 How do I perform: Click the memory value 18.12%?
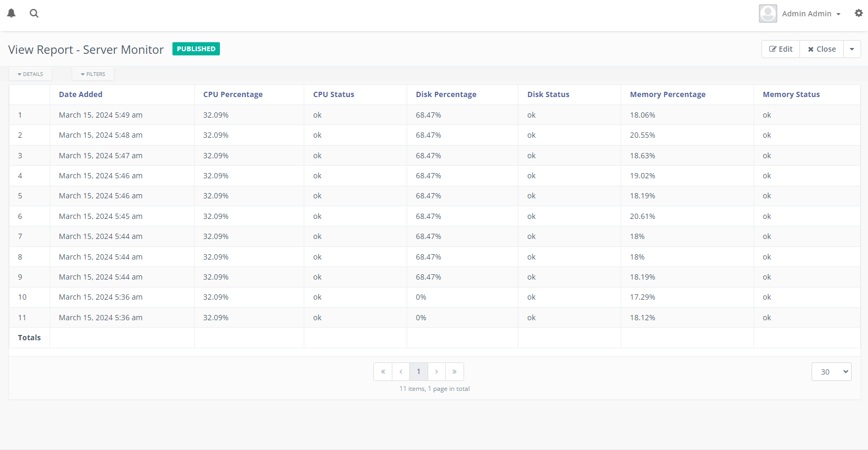pyautogui.click(x=642, y=318)
